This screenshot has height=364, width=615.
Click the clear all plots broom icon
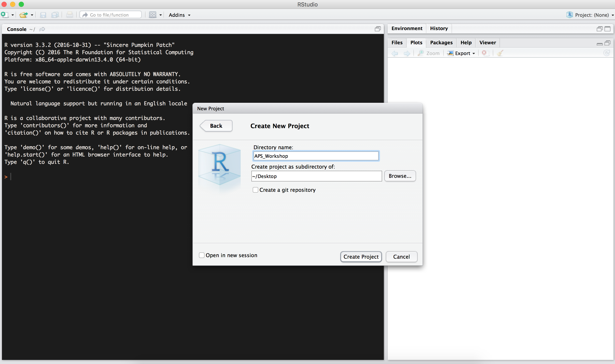pos(500,53)
